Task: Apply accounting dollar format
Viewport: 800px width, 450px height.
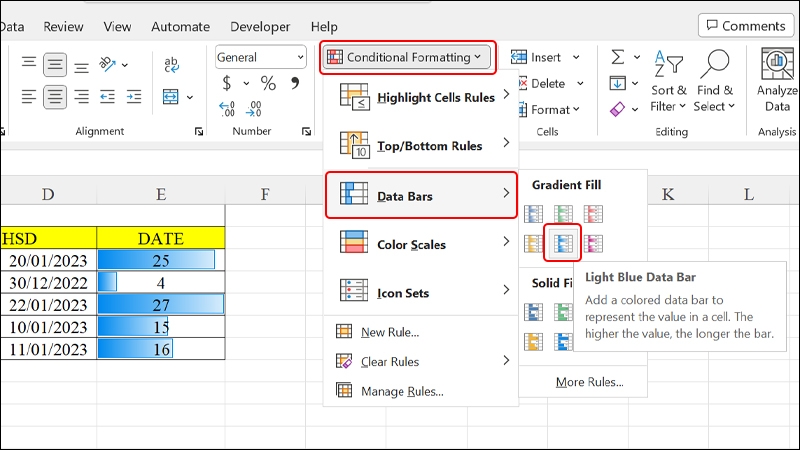Action: (227, 83)
